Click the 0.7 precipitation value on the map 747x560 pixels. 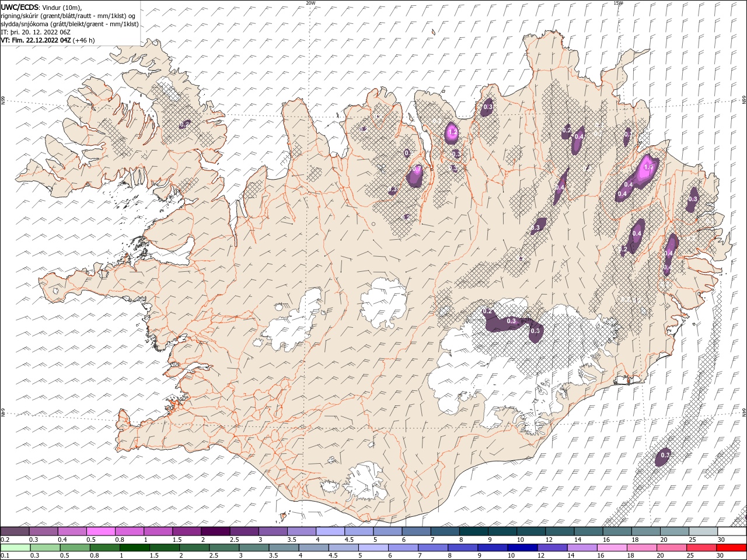click(417, 169)
